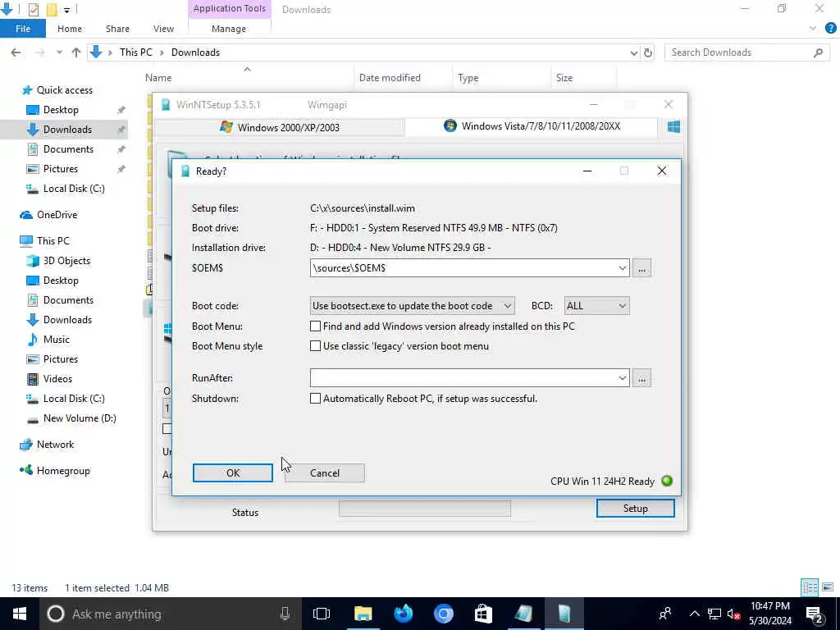Open Videos folder in sidebar
Screen dimensions: 840x630
click(x=57, y=379)
